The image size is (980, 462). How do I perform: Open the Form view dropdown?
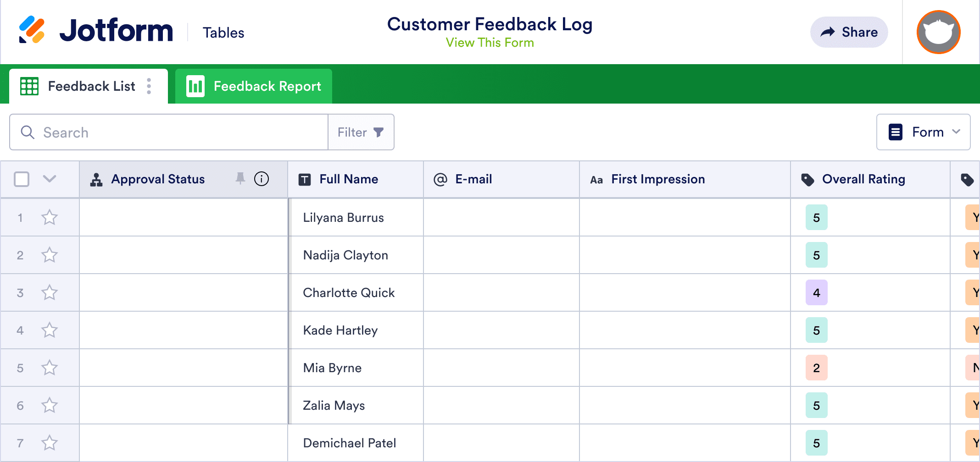[x=923, y=132]
